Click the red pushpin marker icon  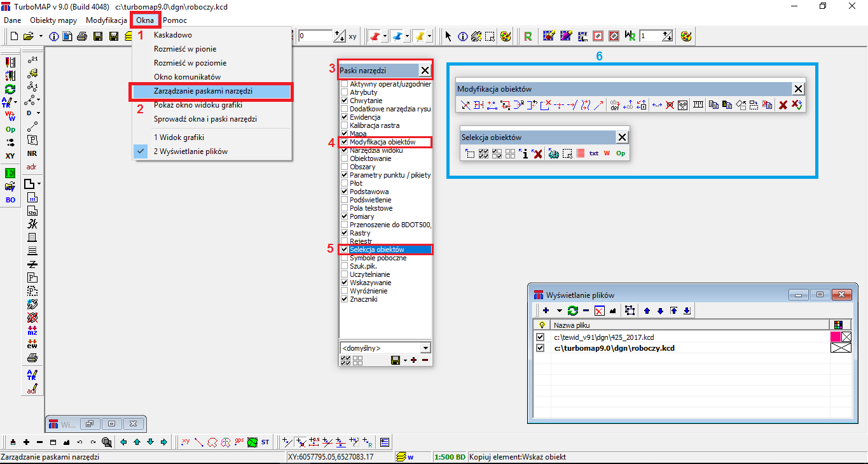tap(375, 36)
